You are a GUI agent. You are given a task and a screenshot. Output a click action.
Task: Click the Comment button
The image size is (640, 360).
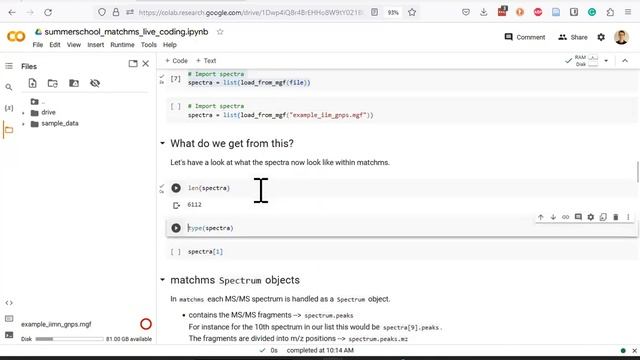(525, 37)
